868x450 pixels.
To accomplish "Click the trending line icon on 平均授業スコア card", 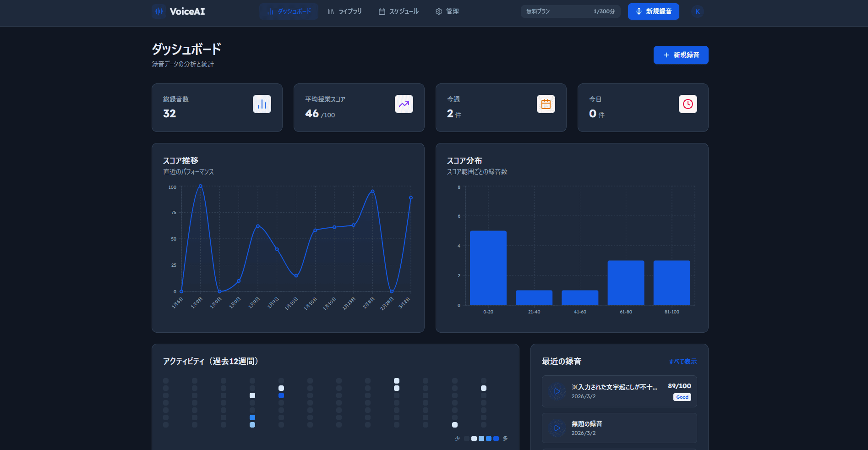I will pyautogui.click(x=404, y=104).
